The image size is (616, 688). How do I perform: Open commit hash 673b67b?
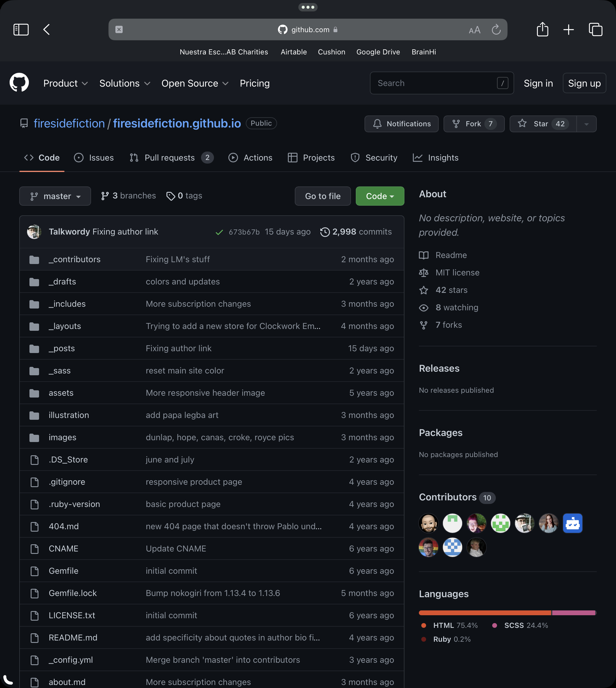pyautogui.click(x=244, y=232)
